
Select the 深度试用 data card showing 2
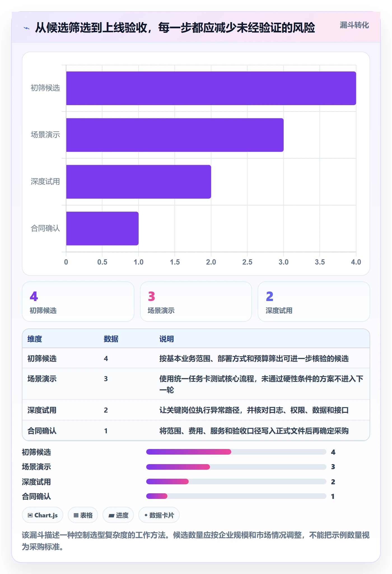[x=314, y=302]
